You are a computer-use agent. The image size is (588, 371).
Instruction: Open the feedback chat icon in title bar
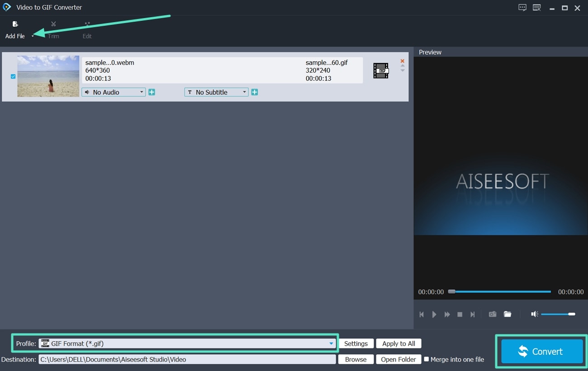[x=522, y=8]
